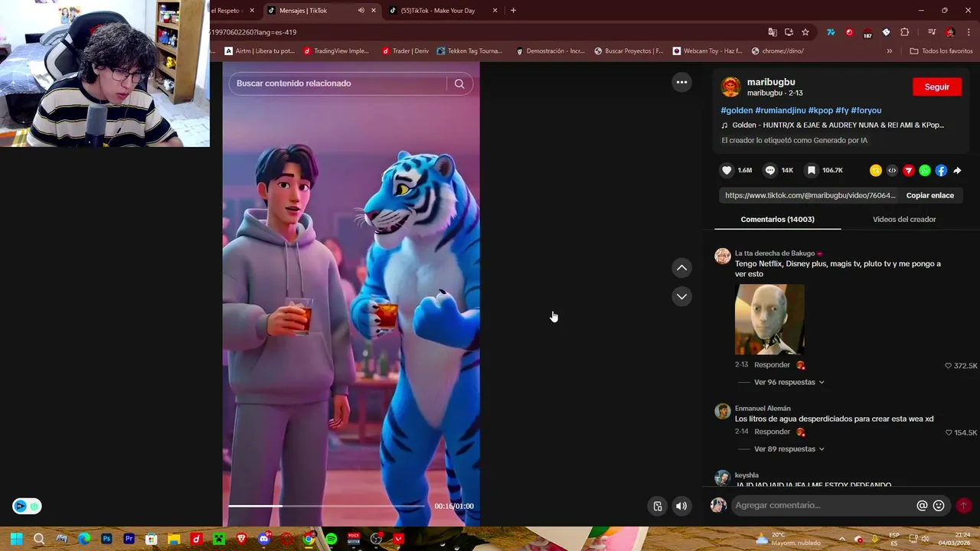Screen dimensions: 980x551
Task: Open comments via the speech bubble icon
Action: (x=770, y=171)
